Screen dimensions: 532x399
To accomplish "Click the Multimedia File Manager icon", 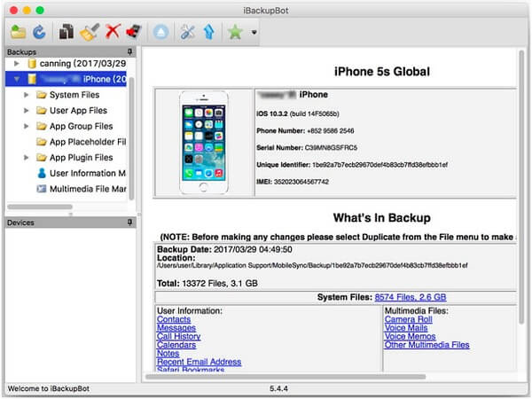I will click(42, 189).
